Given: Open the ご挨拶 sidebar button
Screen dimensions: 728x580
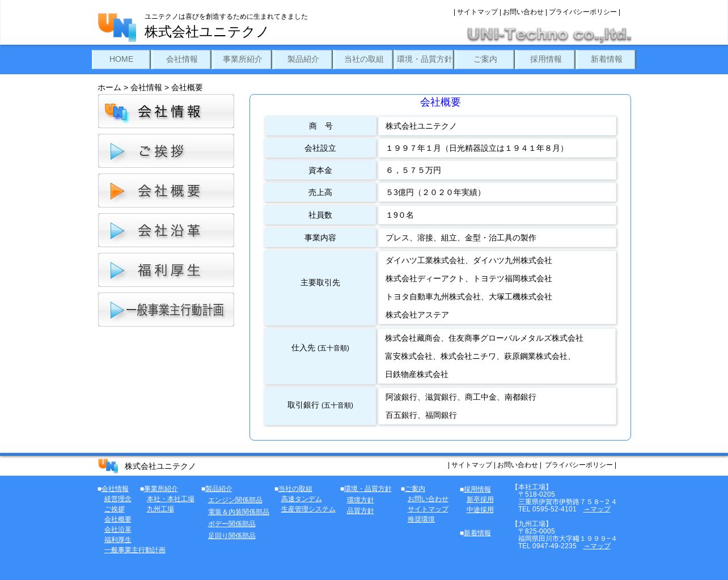Looking at the screenshot, I should 166,151.
